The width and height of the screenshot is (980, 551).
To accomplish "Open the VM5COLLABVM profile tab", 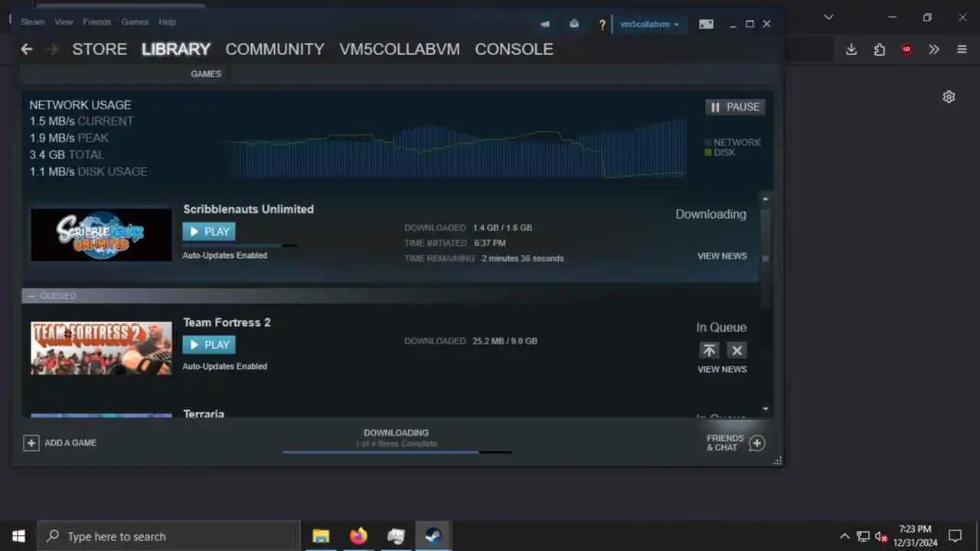I will pyautogui.click(x=400, y=49).
